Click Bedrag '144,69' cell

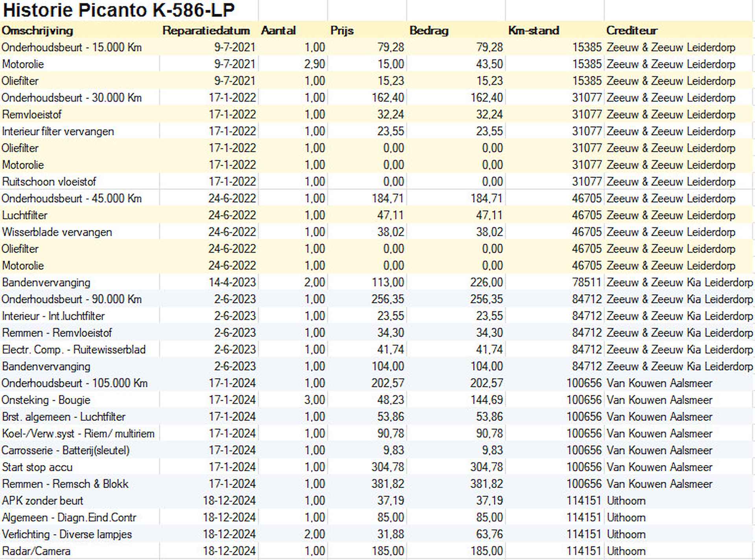coord(487,400)
